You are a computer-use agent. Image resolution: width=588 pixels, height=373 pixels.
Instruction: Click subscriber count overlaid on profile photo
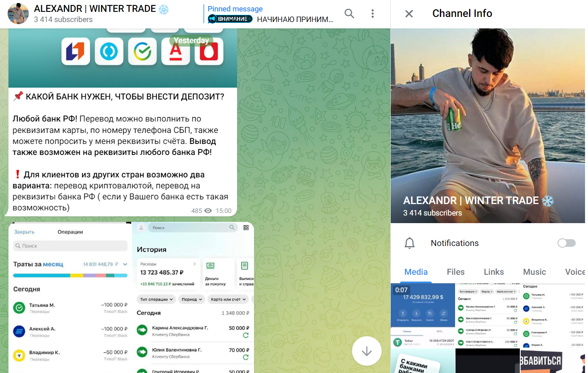(x=432, y=213)
